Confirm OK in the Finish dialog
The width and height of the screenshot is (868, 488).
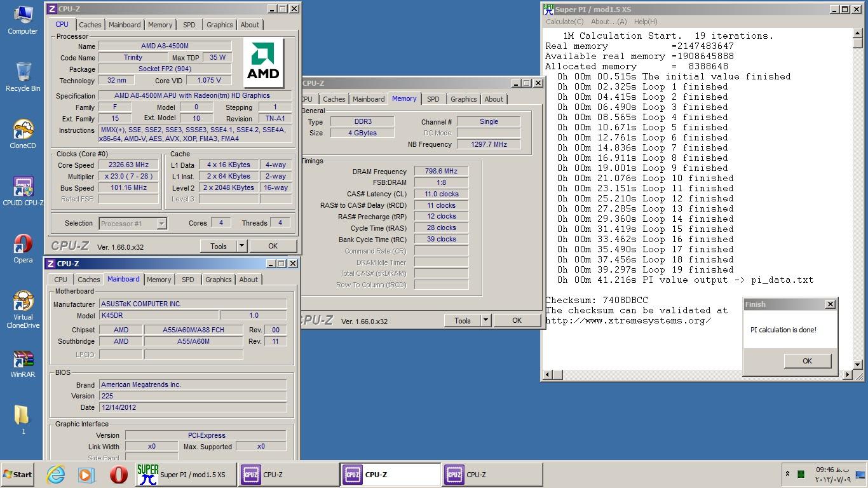(807, 361)
